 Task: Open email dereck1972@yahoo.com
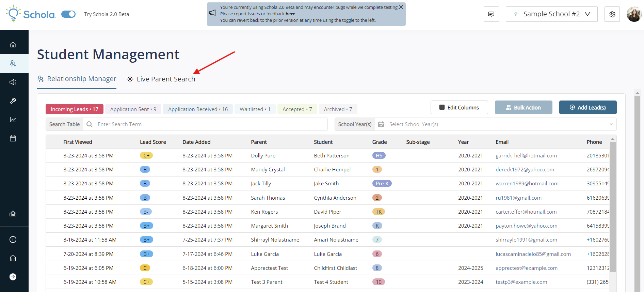(x=525, y=169)
